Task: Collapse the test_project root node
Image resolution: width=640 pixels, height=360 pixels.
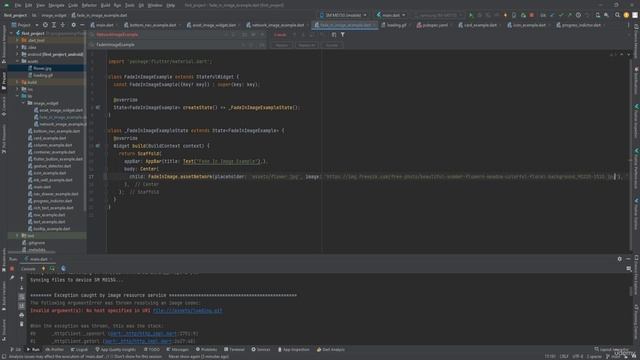Action: (x=12, y=33)
